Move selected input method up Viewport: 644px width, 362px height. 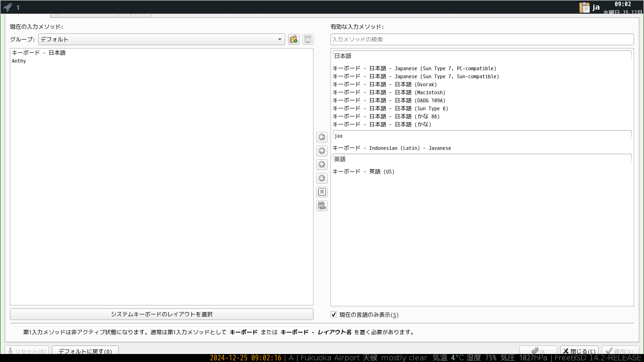click(322, 165)
